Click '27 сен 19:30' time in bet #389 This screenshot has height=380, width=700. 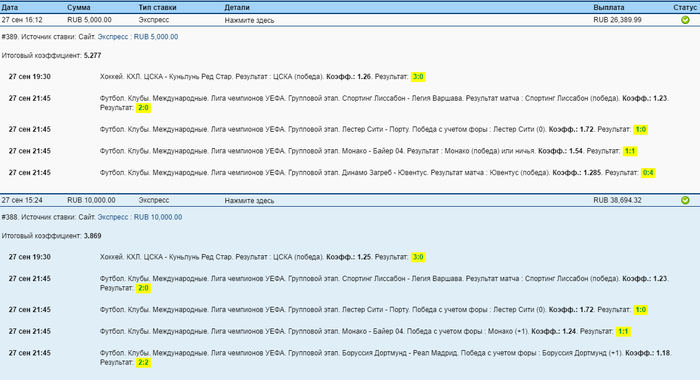pos(29,77)
